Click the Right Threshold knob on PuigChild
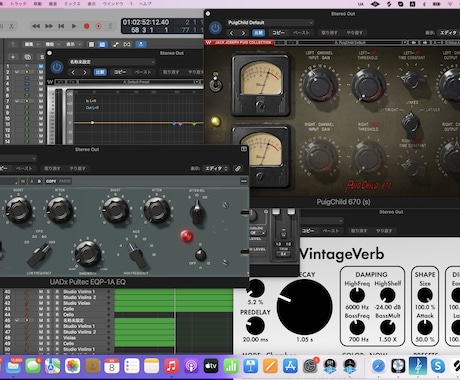 coord(368,156)
